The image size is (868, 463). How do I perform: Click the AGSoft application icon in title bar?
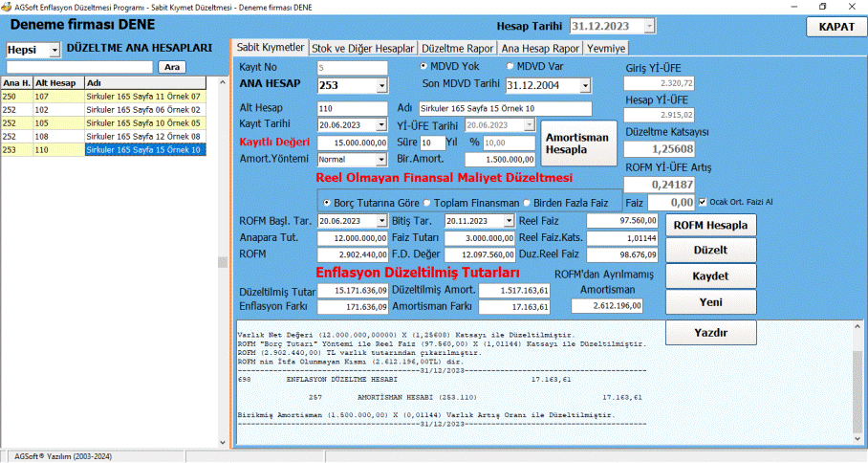(8, 7)
